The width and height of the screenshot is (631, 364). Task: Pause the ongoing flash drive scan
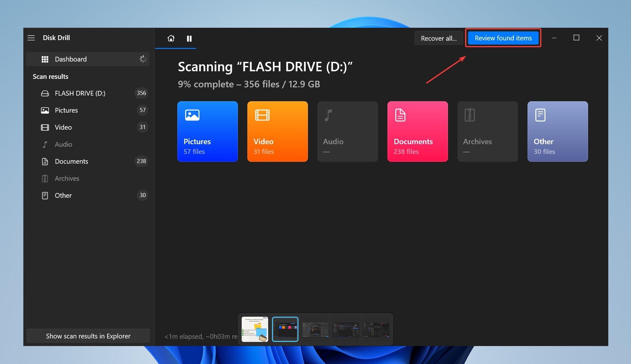(189, 38)
